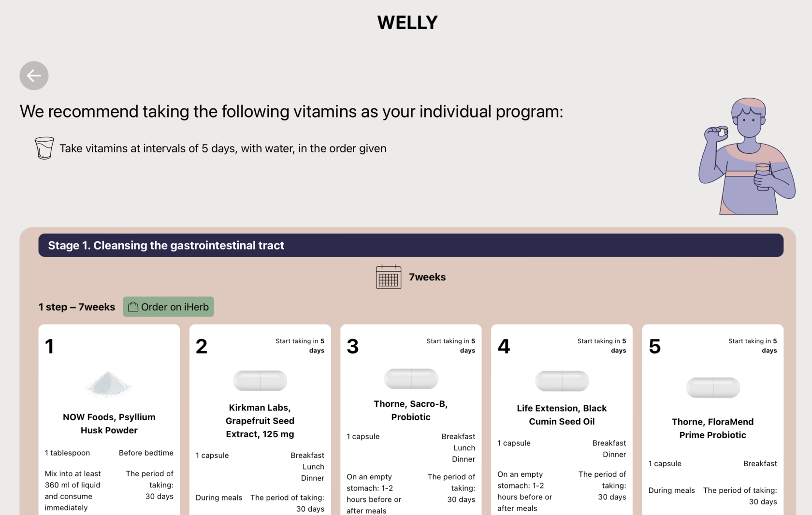Click the Psyllium Husk powder pile image
Image resolution: width=812 pixels, height=515 pixels.
(x=109, y=384)
